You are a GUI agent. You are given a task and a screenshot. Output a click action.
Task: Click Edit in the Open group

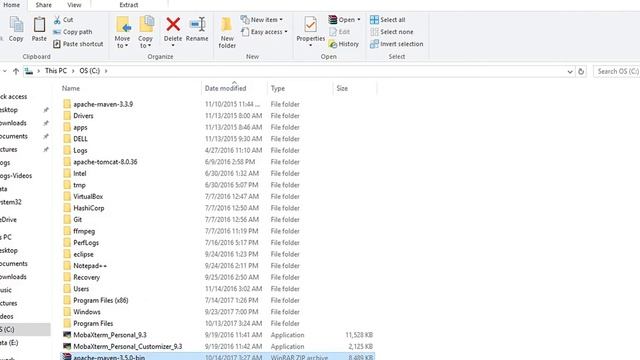point(340,32)
